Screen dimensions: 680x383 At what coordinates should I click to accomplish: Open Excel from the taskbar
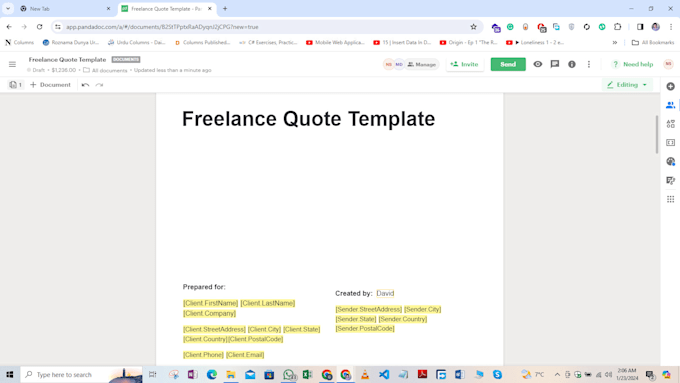click(307, 374)
